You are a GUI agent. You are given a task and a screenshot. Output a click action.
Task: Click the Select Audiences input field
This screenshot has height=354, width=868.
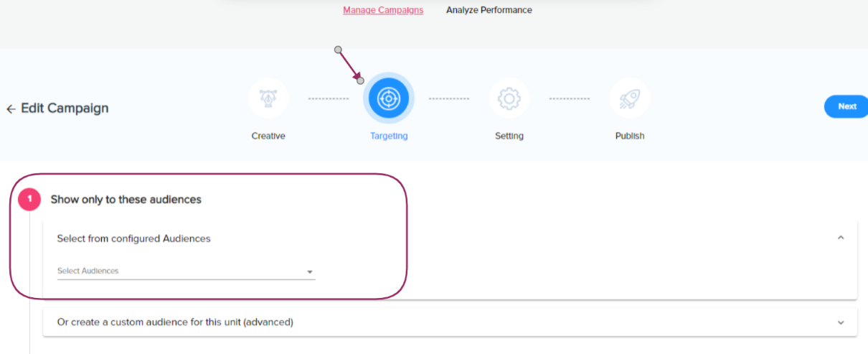tap(186, 271)
